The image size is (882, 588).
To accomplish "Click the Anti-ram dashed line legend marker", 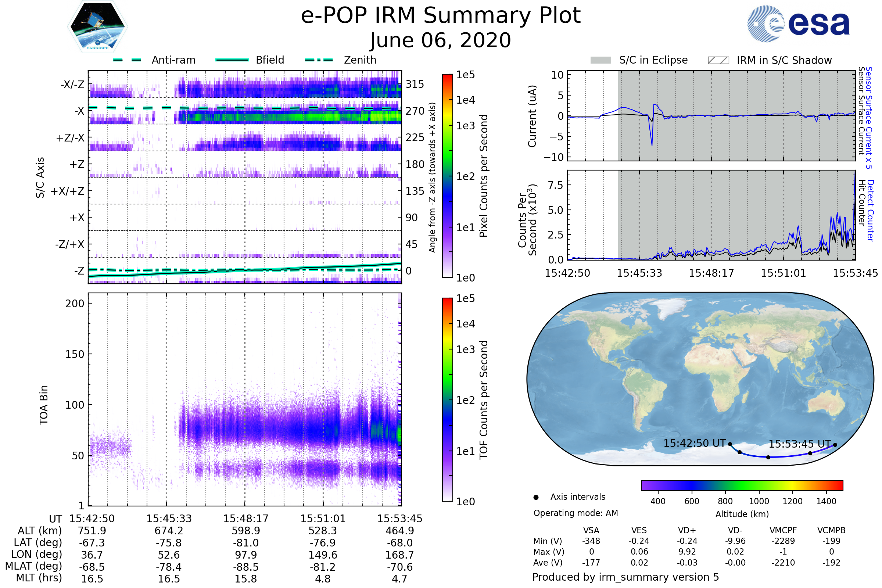I will (127, 60).
